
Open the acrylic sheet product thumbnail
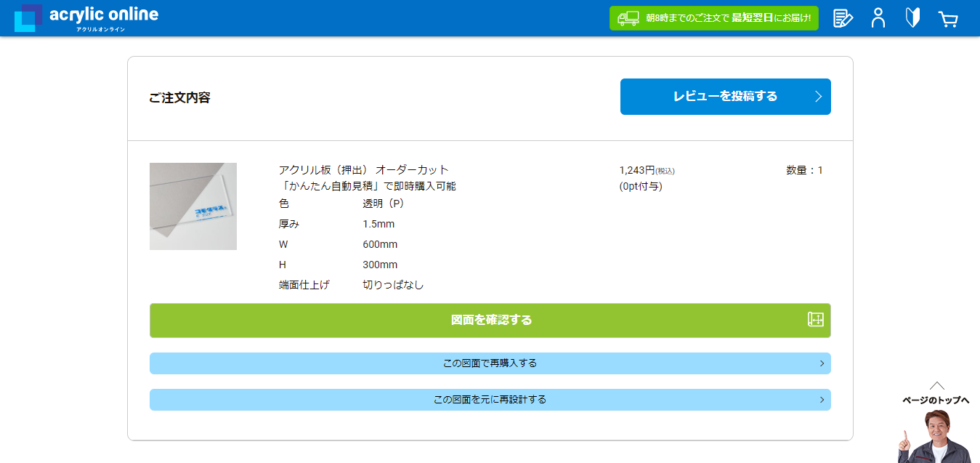coord(193,206)
